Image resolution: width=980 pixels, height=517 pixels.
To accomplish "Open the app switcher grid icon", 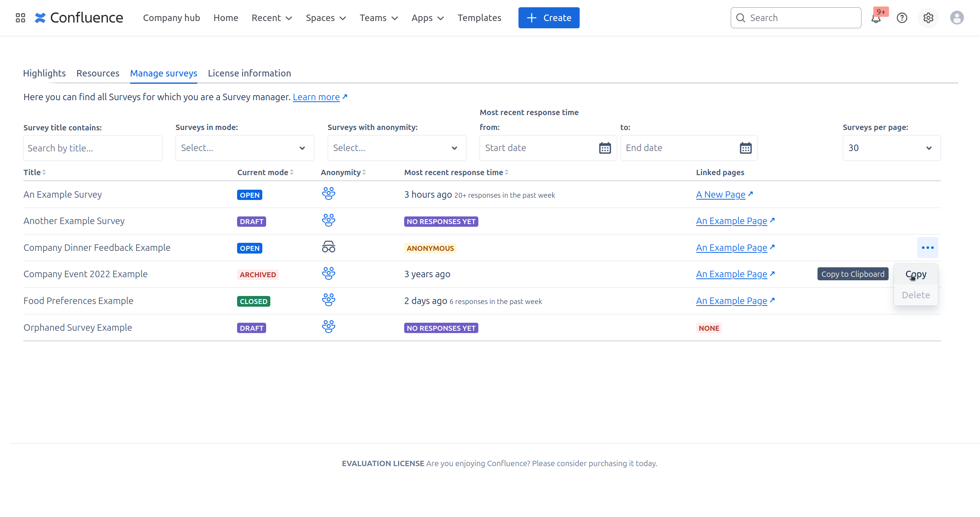I will point(20,18).
